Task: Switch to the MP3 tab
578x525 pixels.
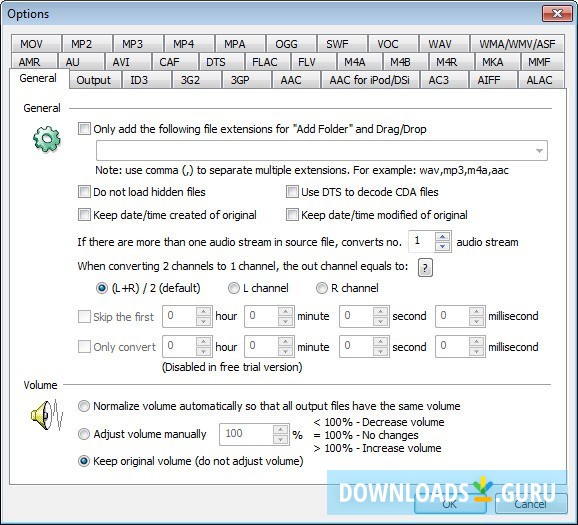Action: click(138, 44)
